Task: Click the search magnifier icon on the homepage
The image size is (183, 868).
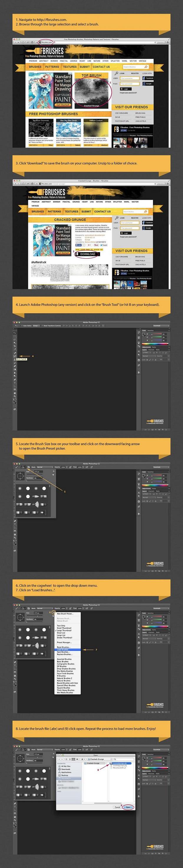Action: tap(146, 67)
